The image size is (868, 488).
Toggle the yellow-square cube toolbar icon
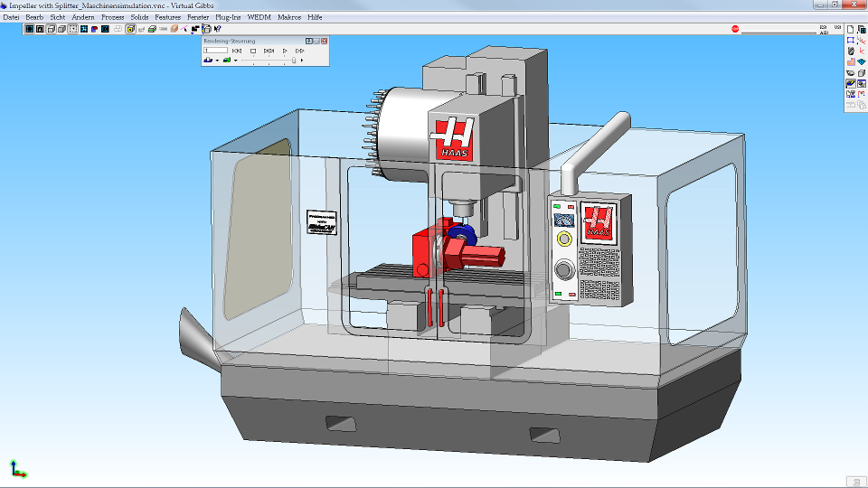[x=130, y=29]
